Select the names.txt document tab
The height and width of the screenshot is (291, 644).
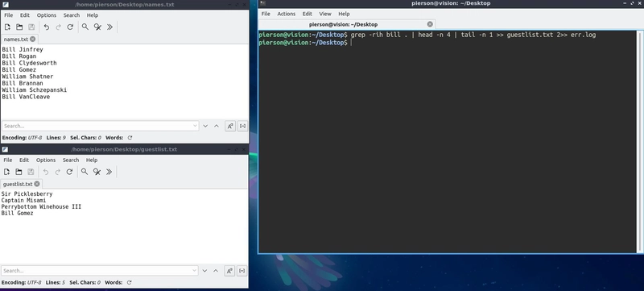coord(19,39)
